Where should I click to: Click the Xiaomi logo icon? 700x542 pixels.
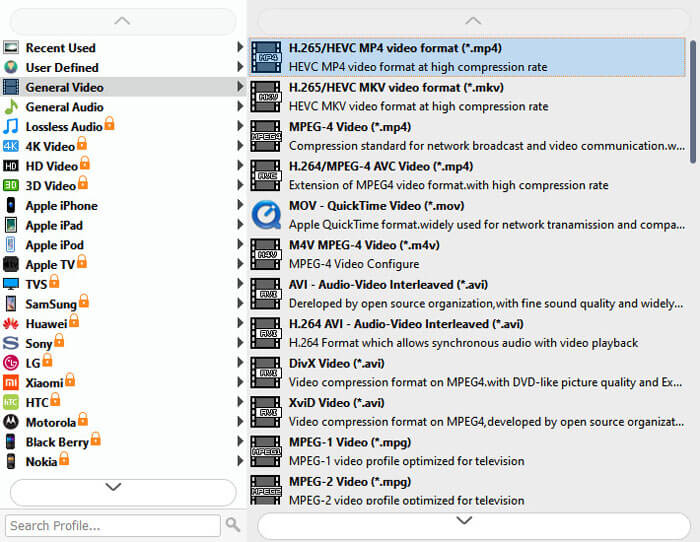11,383
